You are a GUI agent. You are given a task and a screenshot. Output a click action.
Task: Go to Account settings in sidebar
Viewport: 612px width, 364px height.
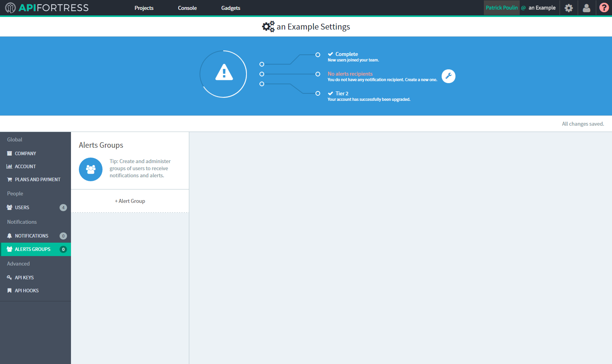coord(25,167)
